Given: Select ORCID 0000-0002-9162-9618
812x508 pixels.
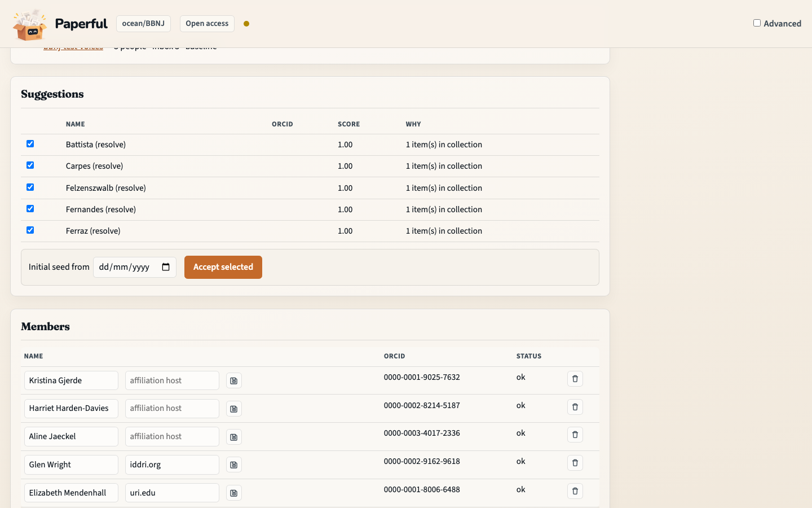Looking at the screenshot, I should click(x=422, y=461).
